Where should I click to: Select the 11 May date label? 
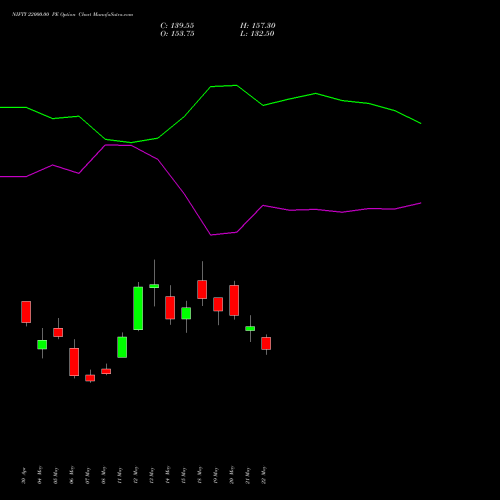click(x=120, y=475)
